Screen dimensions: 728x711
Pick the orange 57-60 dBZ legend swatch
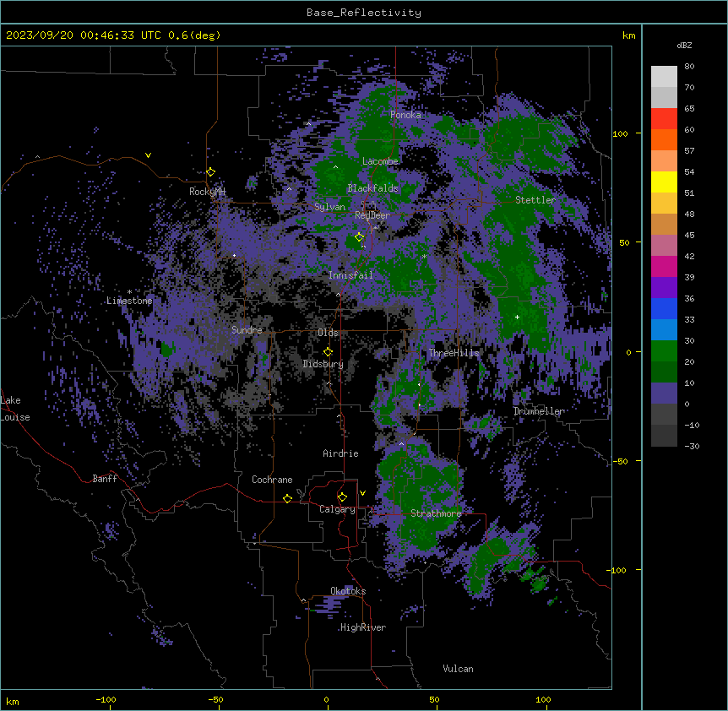[x=664, y=139]
